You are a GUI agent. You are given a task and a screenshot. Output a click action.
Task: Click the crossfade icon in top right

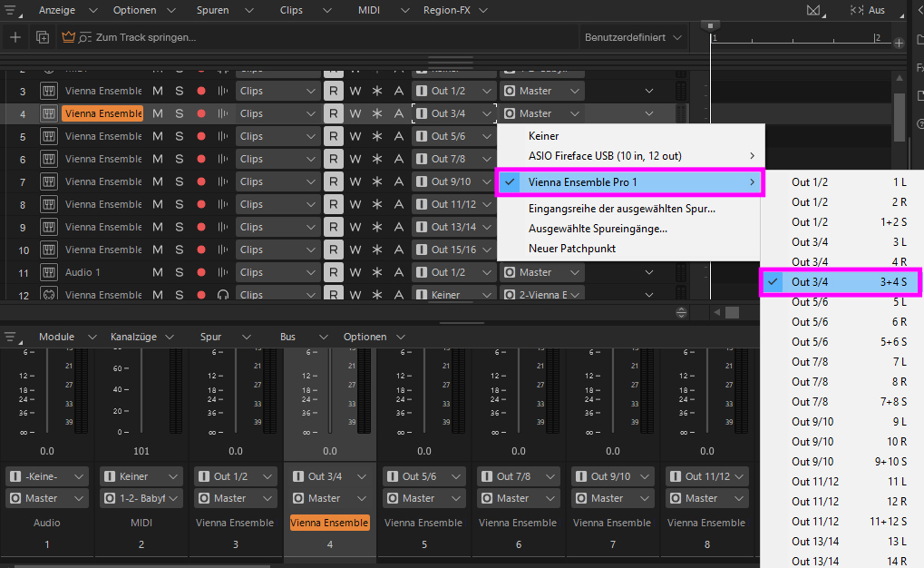click(814, 10)
